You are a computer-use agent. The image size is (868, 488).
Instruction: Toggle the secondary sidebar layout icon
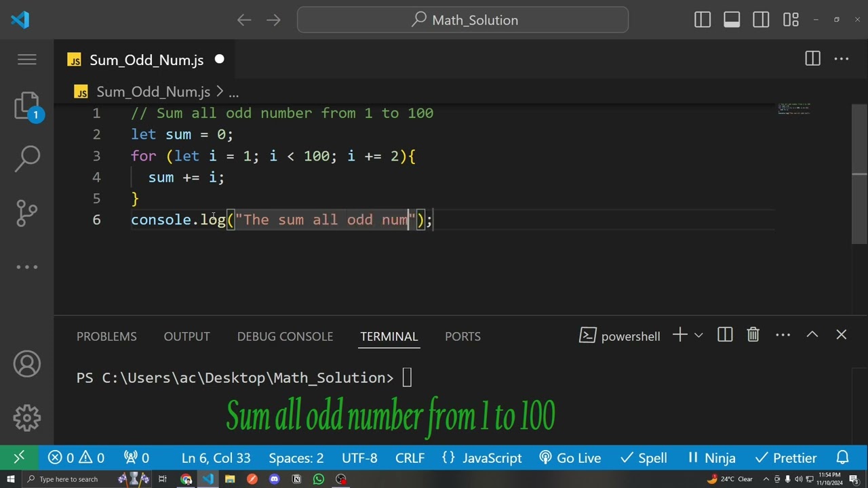[761, 20]
